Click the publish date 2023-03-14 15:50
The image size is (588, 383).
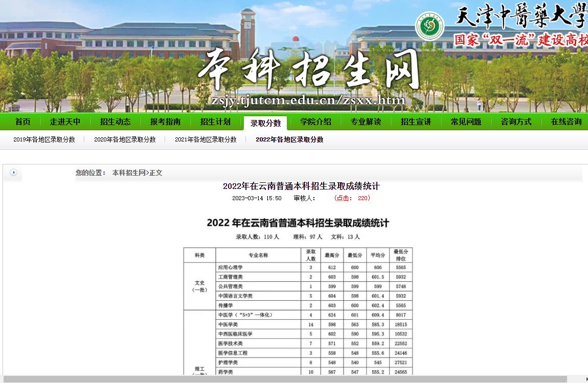click(257, 199)
